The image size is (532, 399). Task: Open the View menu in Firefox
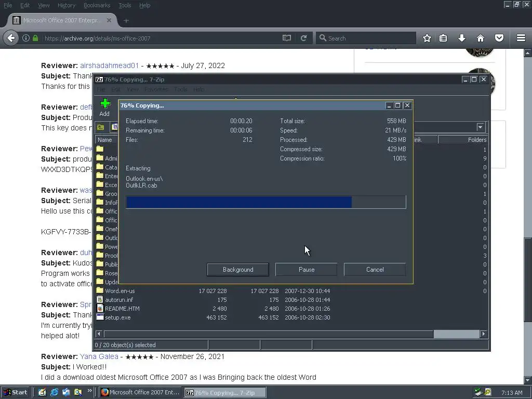(x=44, y=5)
